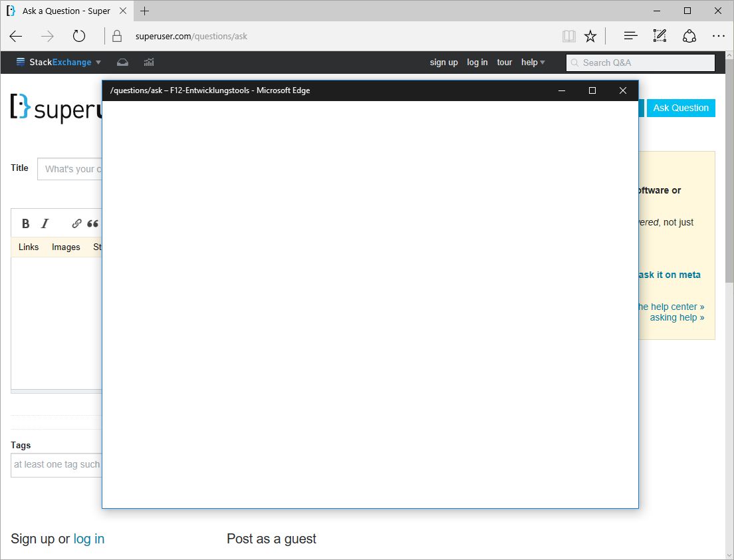Open the Edge Hub panel

click(630, 36)
